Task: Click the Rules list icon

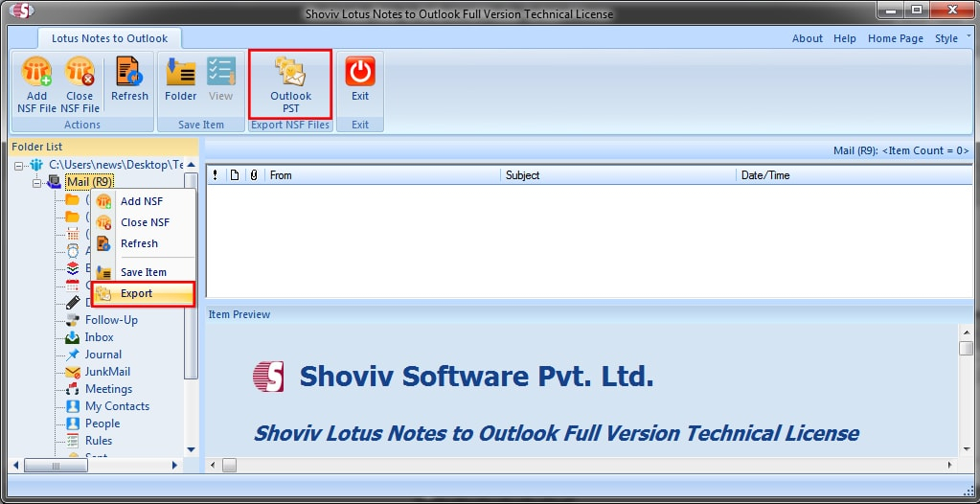Action: tap(73, 440)
